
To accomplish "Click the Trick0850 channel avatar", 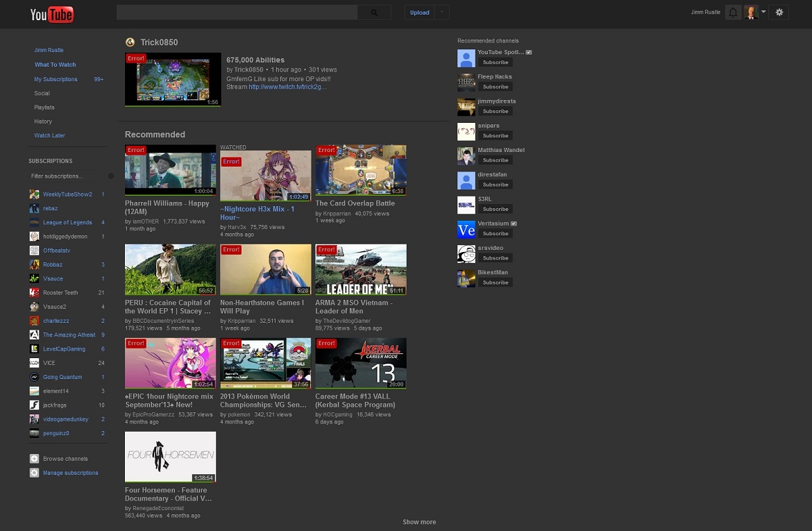I will coord(130,42).
